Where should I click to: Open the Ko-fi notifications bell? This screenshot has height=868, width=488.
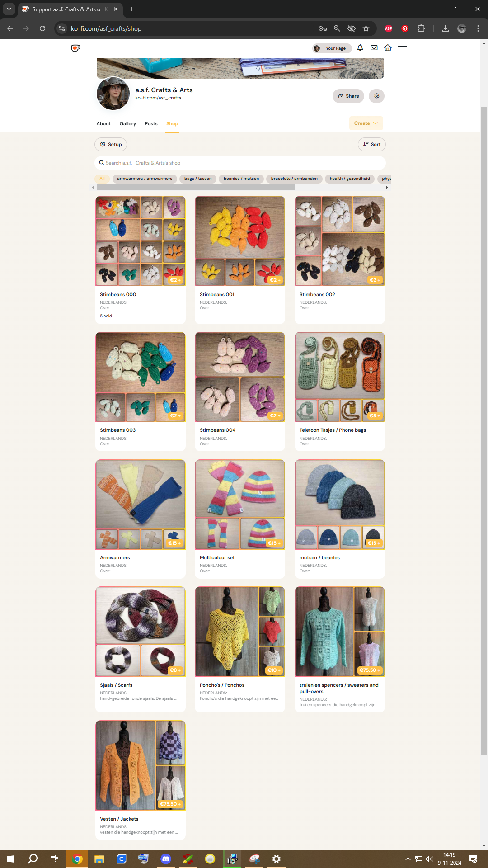pyautogui.click(x=360, y=48)
